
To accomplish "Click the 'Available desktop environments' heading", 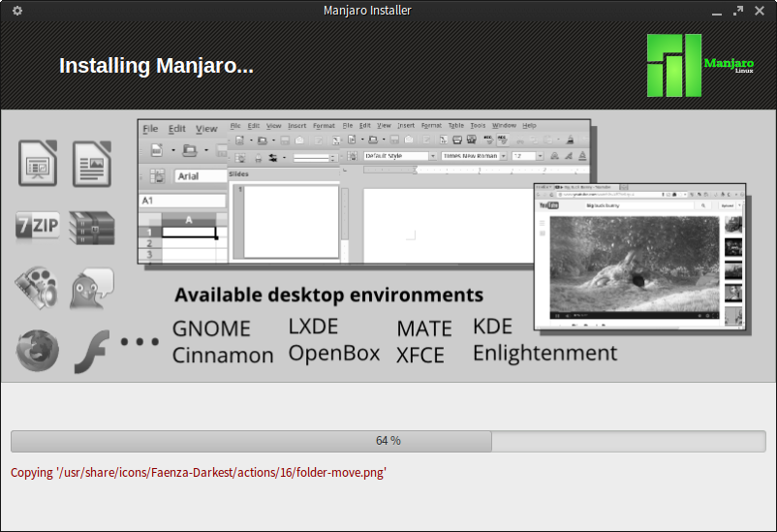I will pyautogui.click(x=329, y=295).
